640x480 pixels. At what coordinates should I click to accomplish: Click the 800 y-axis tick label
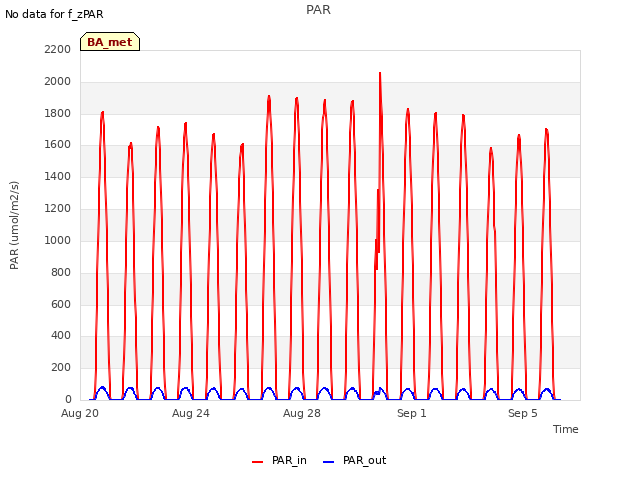coord(61,272)
